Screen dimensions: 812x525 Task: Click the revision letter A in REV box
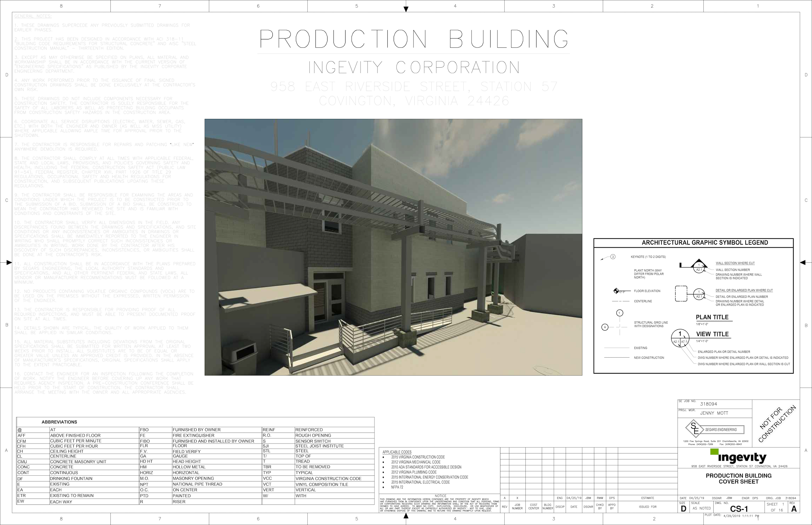tap(794, 509)
